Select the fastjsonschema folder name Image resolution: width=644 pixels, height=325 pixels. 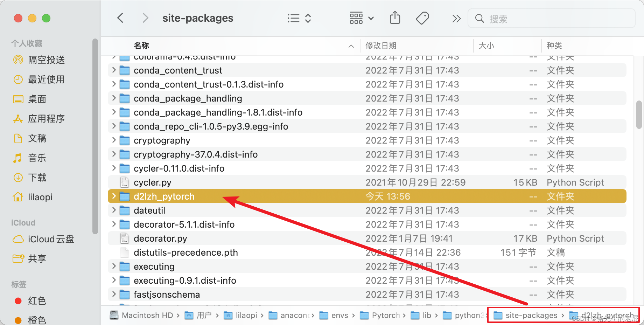click(x=167, y=295)
